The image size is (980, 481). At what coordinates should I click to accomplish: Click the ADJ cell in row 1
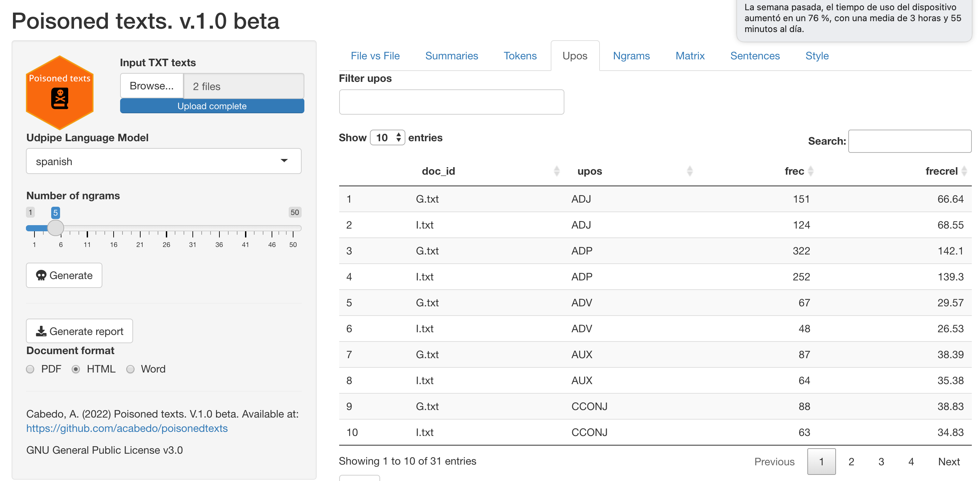(581, 199)
